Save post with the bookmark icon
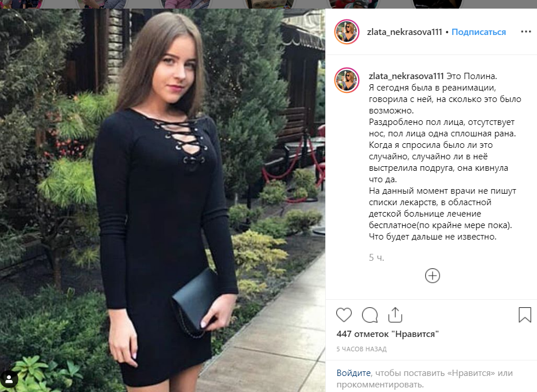Viewport: 537px width, 392px height. point(525,315)
